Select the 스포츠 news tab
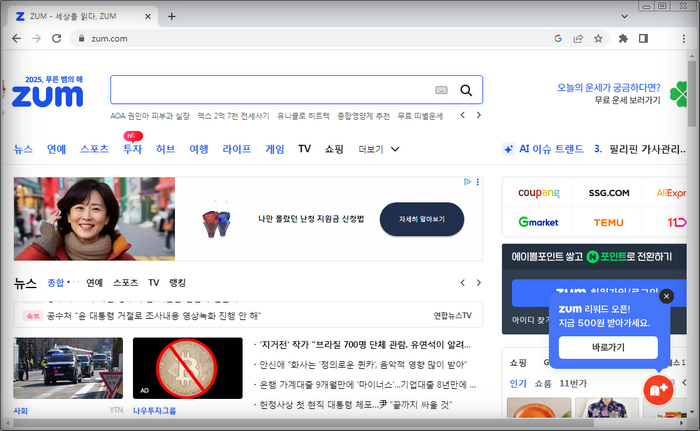 coord(125,283)
